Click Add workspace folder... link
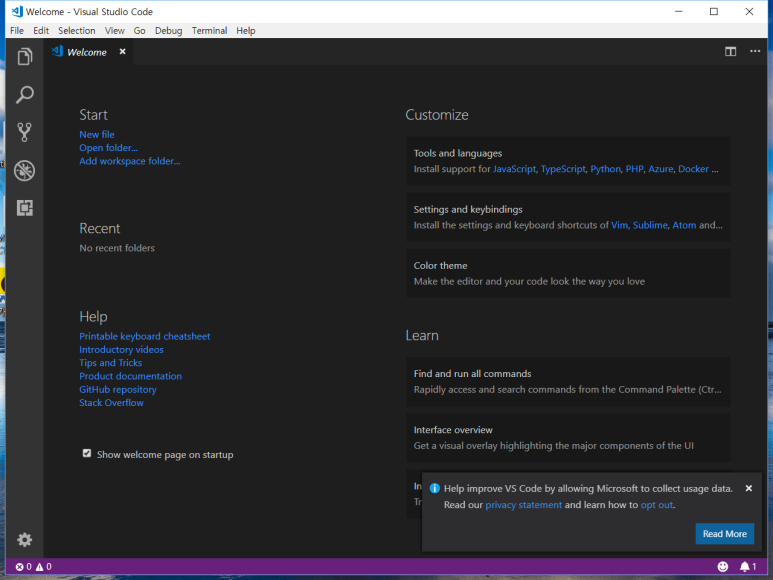This screenshot has height=580, width=773. [x=130, y=161]
